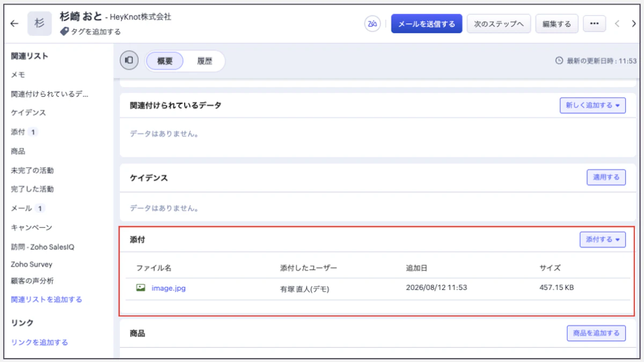The image size is (644, 362).
Task: Select 訪問 - Zoho SalesIQ in sidebar
Action: [x=42, y=247]
